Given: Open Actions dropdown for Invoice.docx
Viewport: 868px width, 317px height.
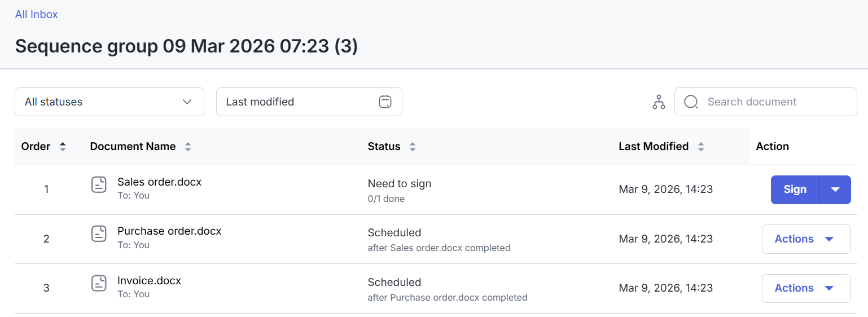Looking at the screenshot, I should pyautogui.click(x=806, y=288).
